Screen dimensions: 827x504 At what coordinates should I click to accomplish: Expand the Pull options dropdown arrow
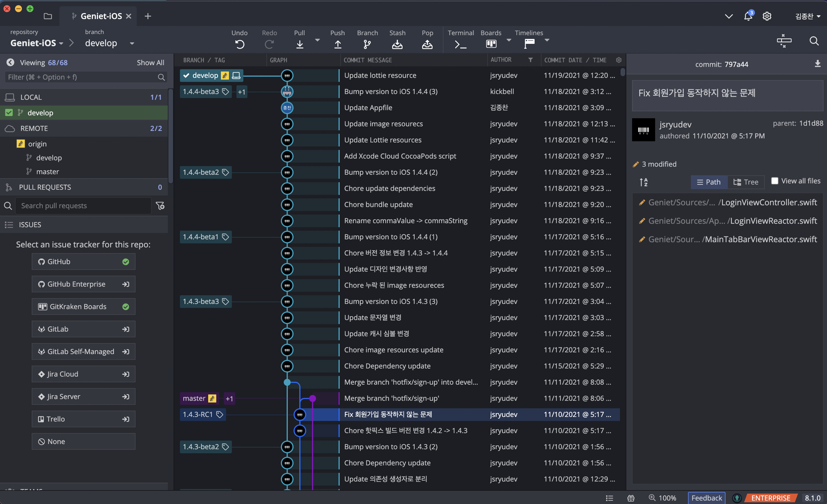[x=317, y=40]
